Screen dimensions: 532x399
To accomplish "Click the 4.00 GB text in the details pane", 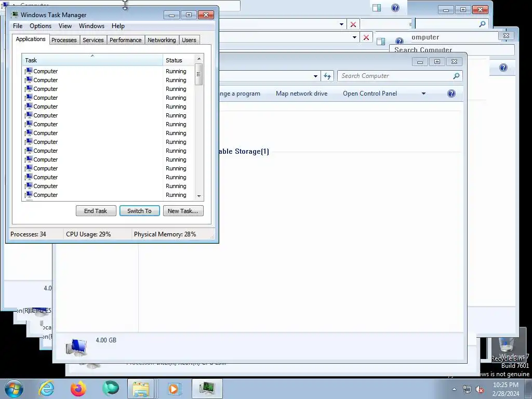I will pos(106,340).
